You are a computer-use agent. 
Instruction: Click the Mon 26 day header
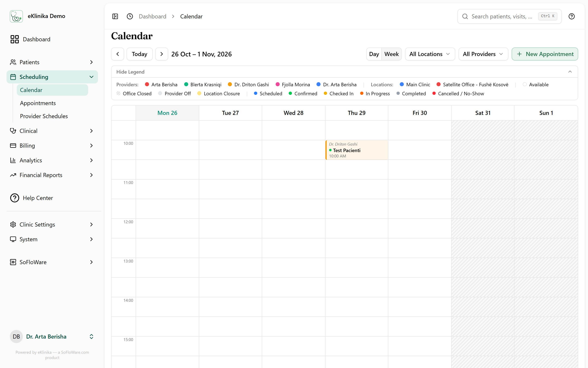coord(167,113)
